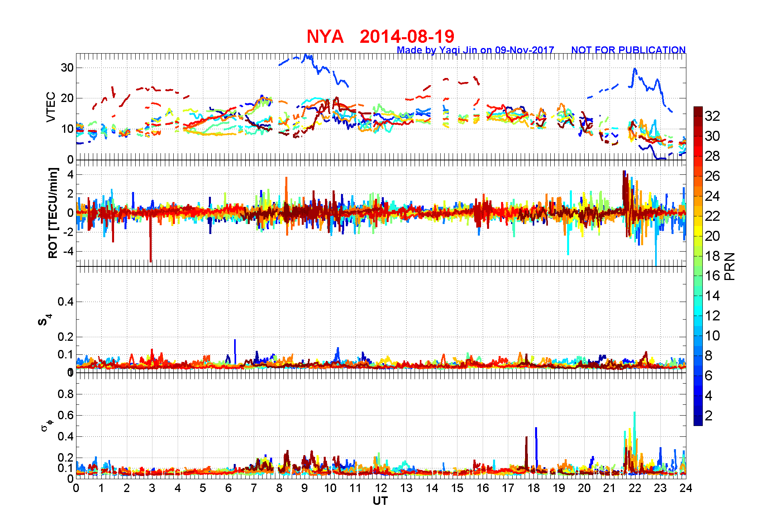This screenshot has width=762, height=532.
Task: Click colorbar tick value 32
Action: coord(712,116)
